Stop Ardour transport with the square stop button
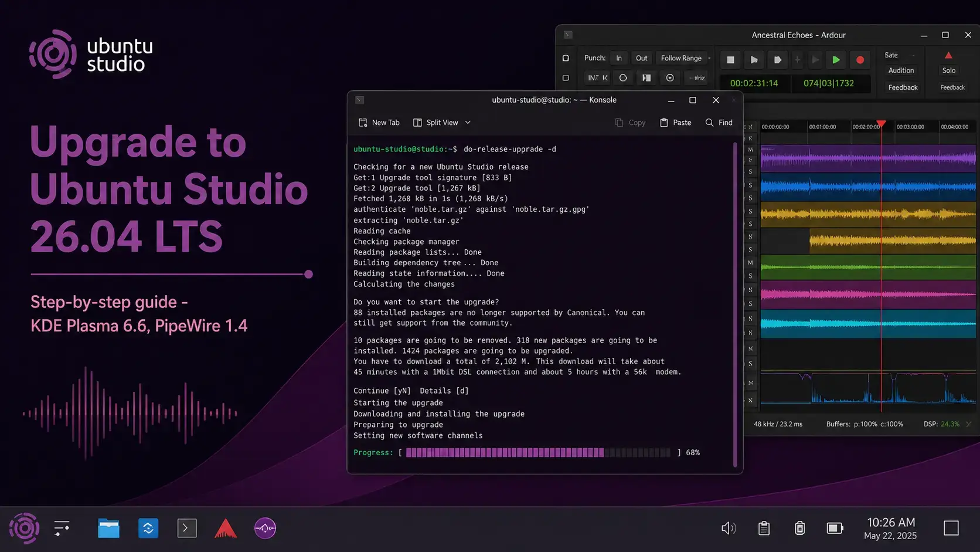The image size is (980, 552). 730,60
